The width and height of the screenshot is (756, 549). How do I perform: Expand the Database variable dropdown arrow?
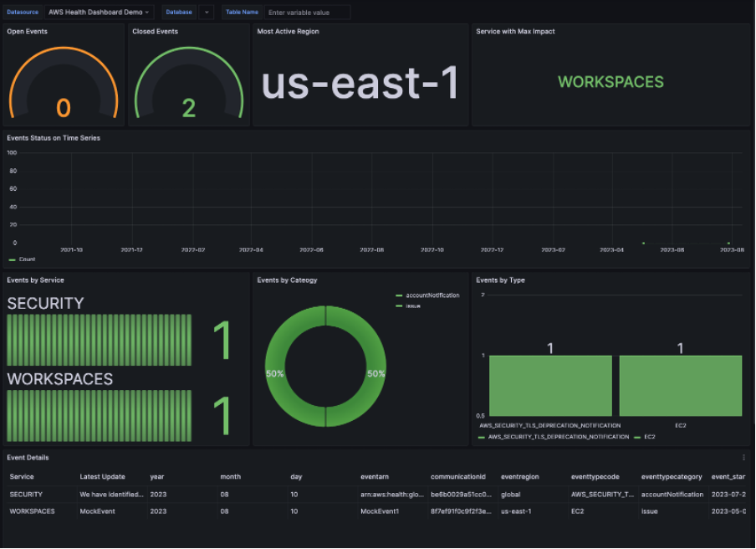(207, 12)
